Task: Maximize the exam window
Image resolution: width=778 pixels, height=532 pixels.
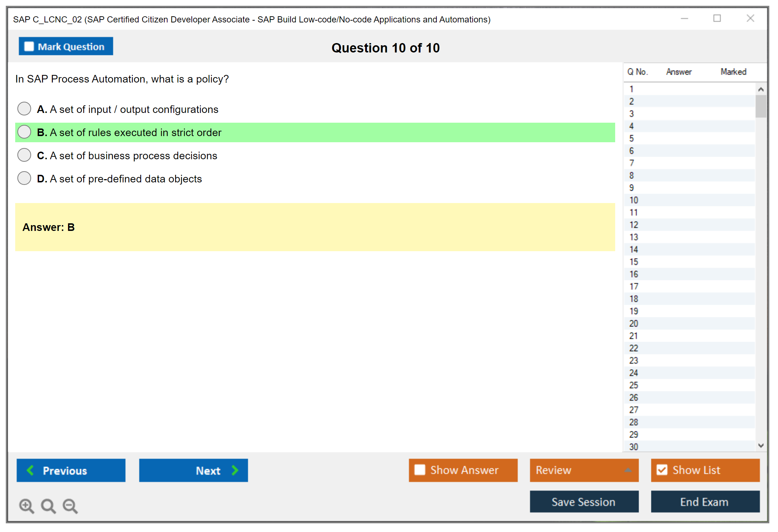Action: [717, 18]
